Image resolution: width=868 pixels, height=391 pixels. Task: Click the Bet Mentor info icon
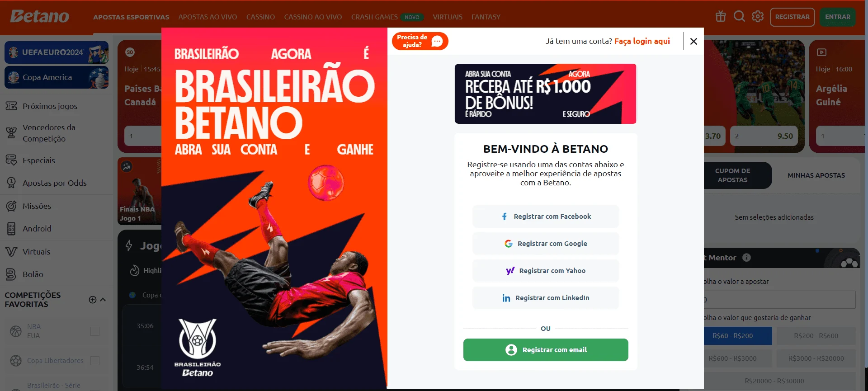[746, 257]
